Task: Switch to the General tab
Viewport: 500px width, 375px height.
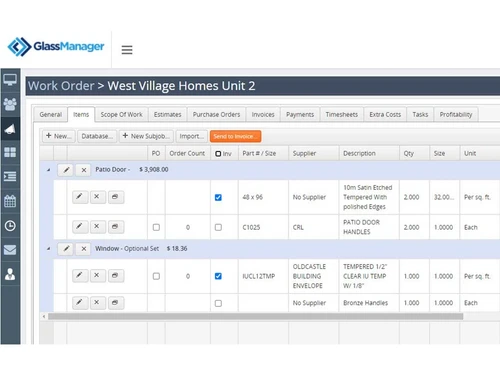Action: pyautogui.click(x=51, y=115)
